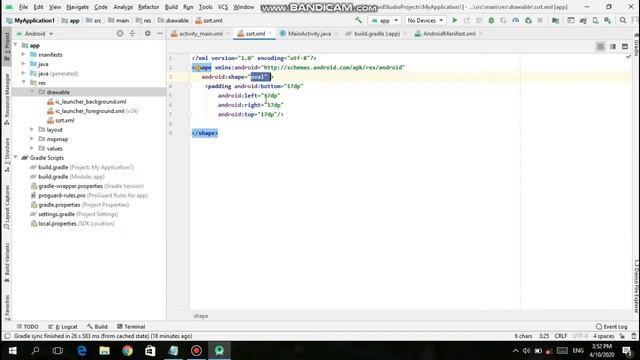Switch editor to Split view mode
Image resolution: width=640 pixels, height=360 pixels.
pos(613,47)
